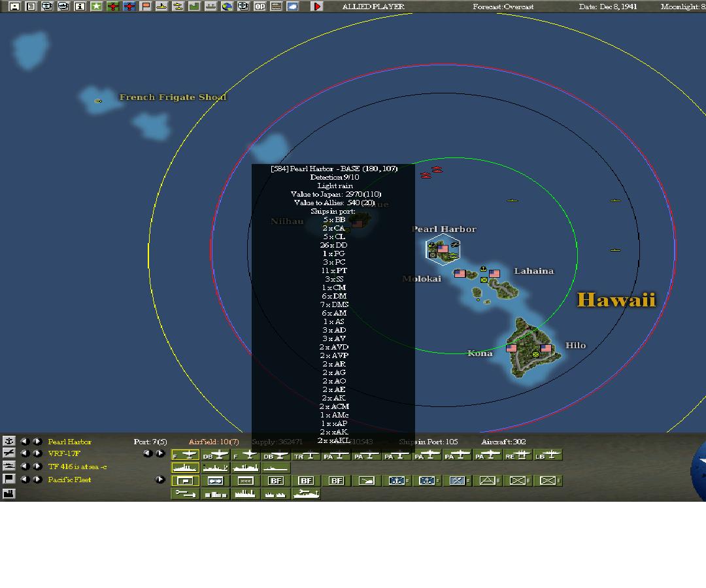Click the orange flag toolbar icon

tap(145, 7)
